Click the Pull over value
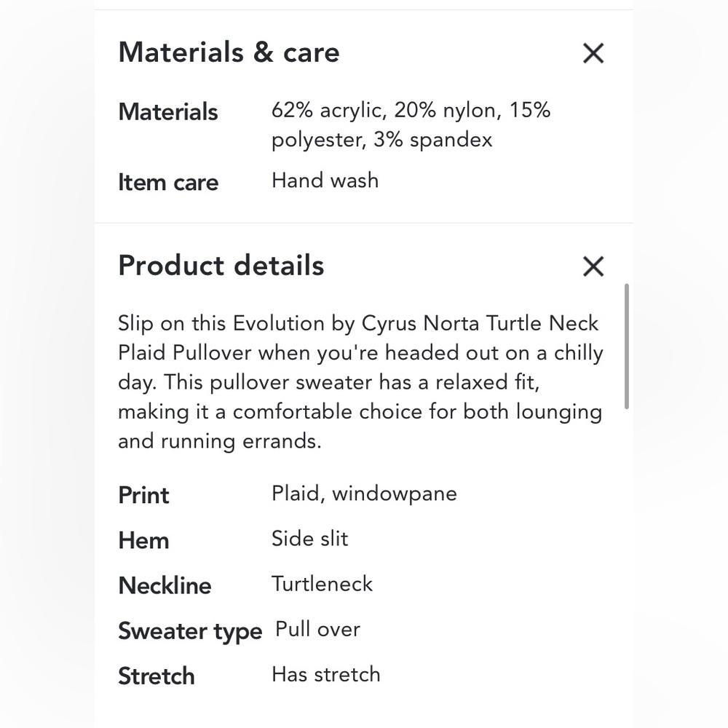The height and width of the screenshot is (728, 728). point(317,629)
